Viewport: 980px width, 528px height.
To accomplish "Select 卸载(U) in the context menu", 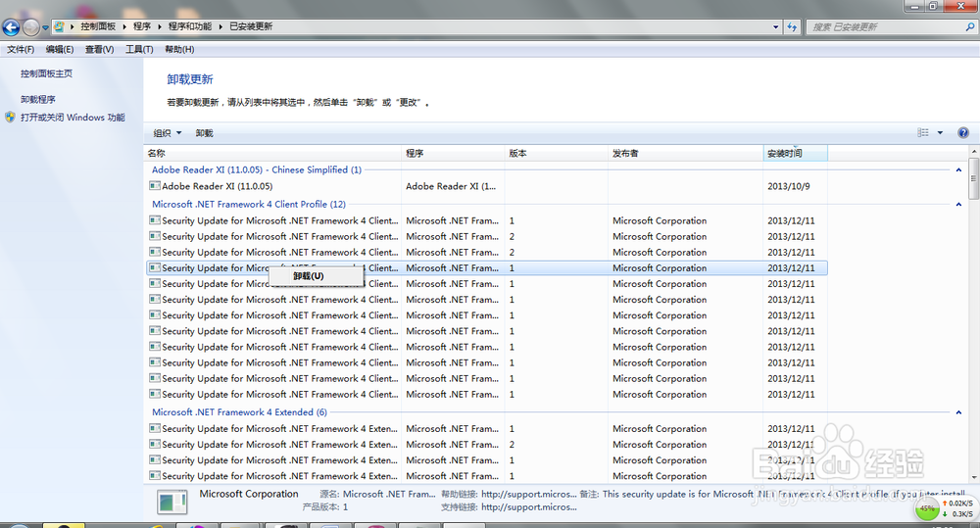I will coord(317,276).
